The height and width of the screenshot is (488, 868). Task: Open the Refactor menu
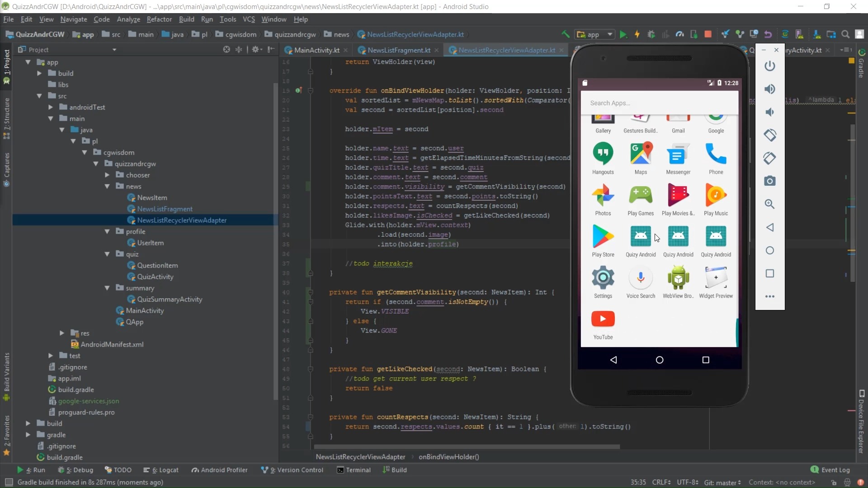(x=159, y=19)
